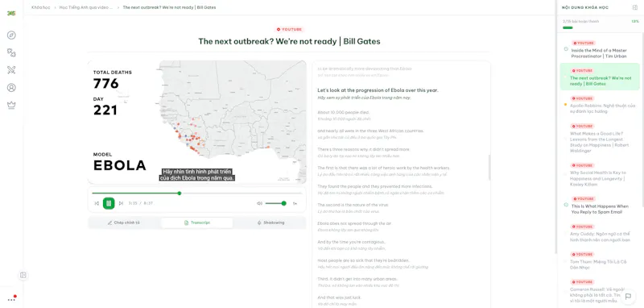Open the compass Explore icon in sidebar
The image size is (644, 308).
coord(11,35)
